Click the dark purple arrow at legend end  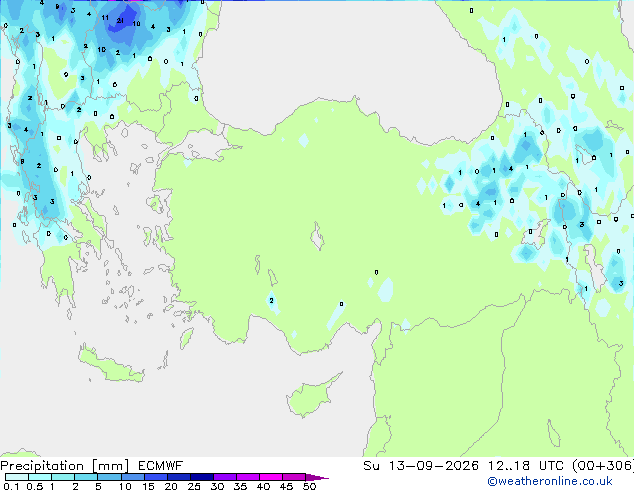pyautogui.click(x=317, y=477)
